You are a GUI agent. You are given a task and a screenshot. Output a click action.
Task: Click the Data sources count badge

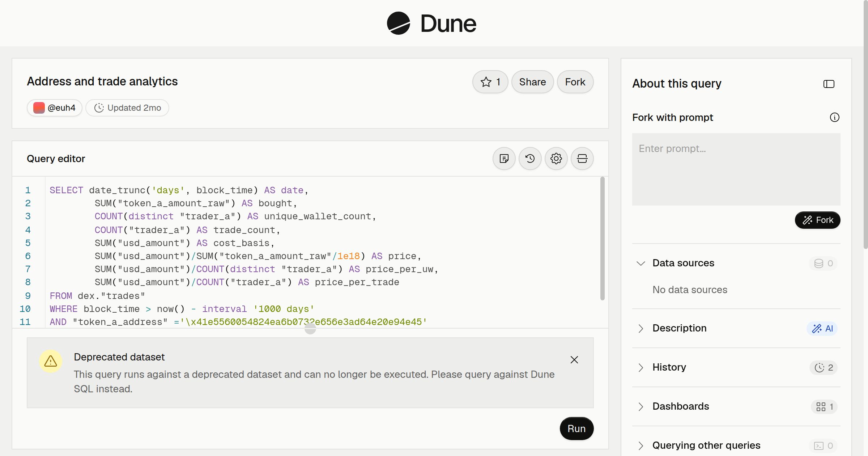(x=824, y=263)
